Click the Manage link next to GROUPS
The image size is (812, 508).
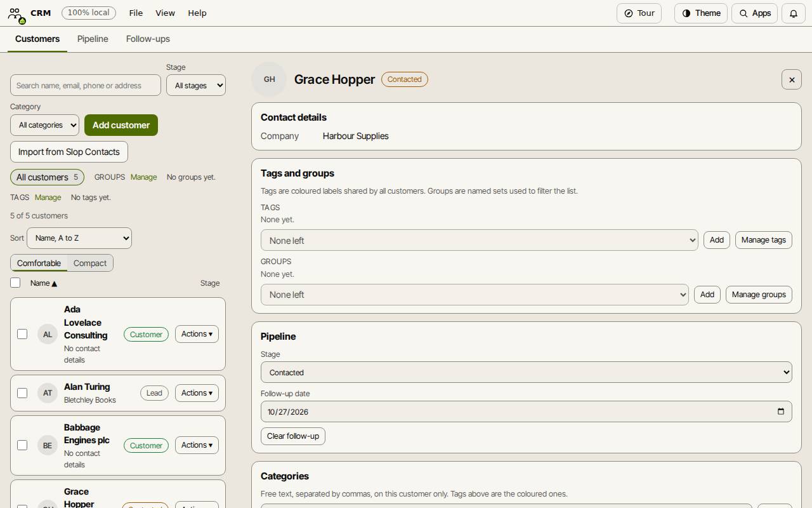point(143,177)
